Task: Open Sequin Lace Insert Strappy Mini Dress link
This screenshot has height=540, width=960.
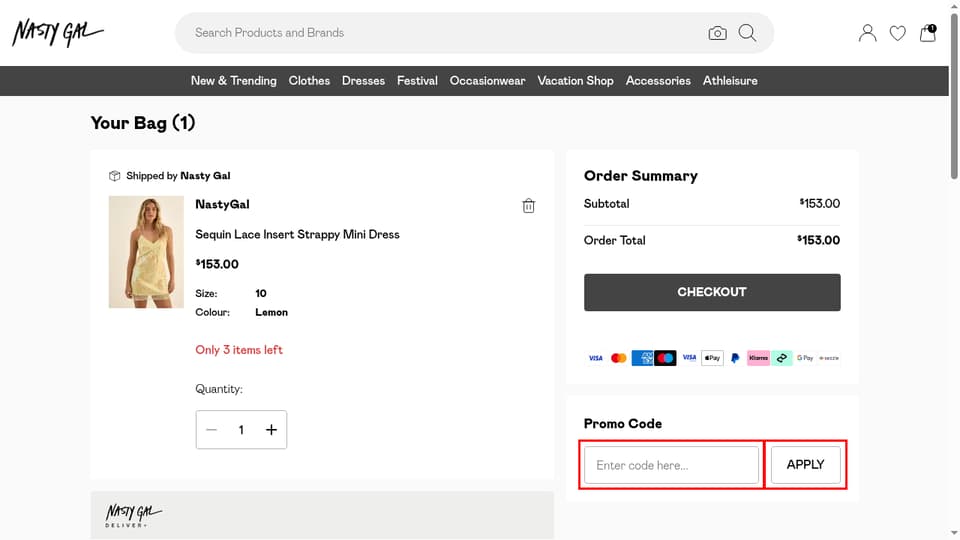Action: click(297, 234)
